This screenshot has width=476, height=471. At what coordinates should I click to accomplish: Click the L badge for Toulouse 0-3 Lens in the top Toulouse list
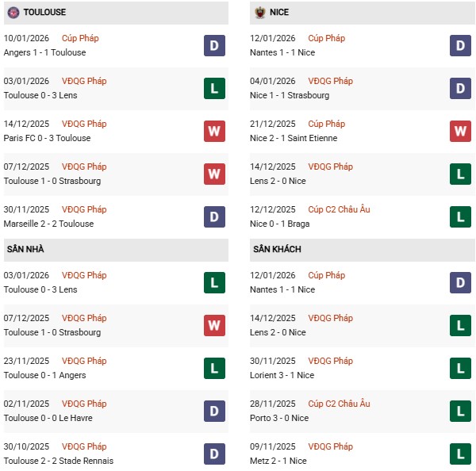click(x=214, y=89)
